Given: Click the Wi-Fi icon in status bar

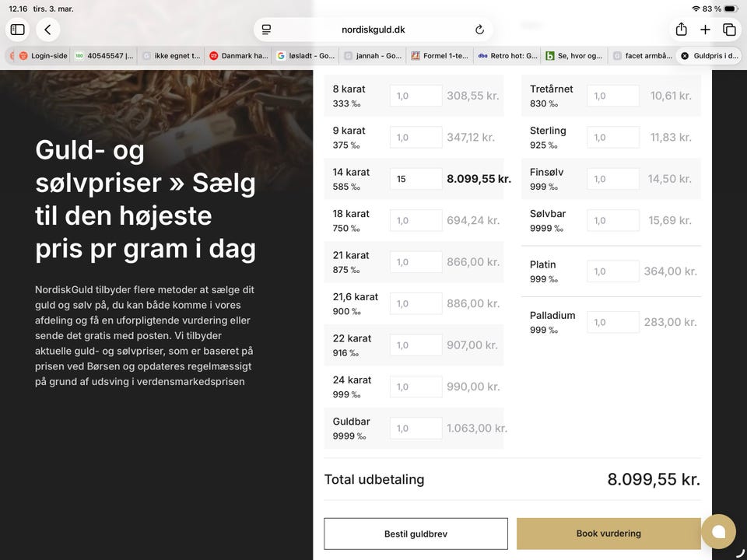Looking at the screenshot, I should click(696, 9).
